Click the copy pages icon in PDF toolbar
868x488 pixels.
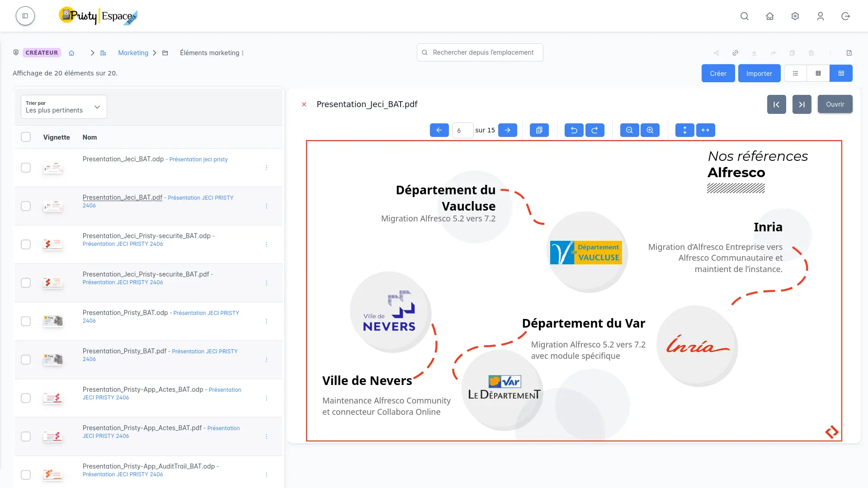click(x=539, y=130)
